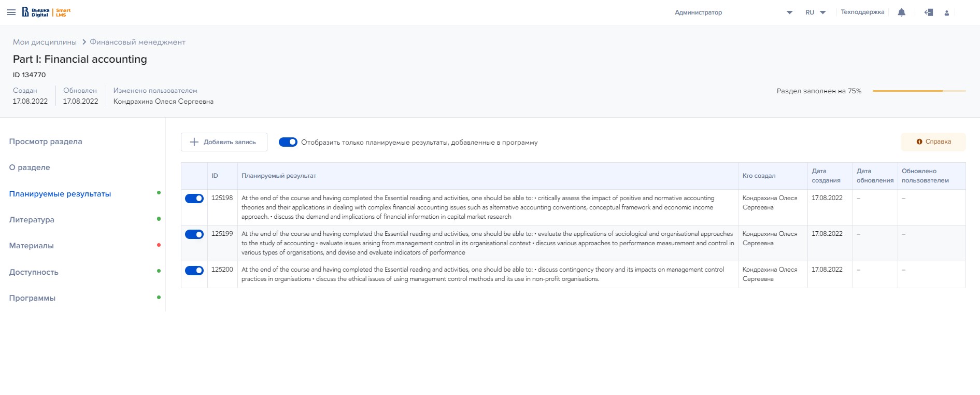The height and width of the screenshot is (395, 980).
Task: Open the user profile icon
Action: click(946, 13)
